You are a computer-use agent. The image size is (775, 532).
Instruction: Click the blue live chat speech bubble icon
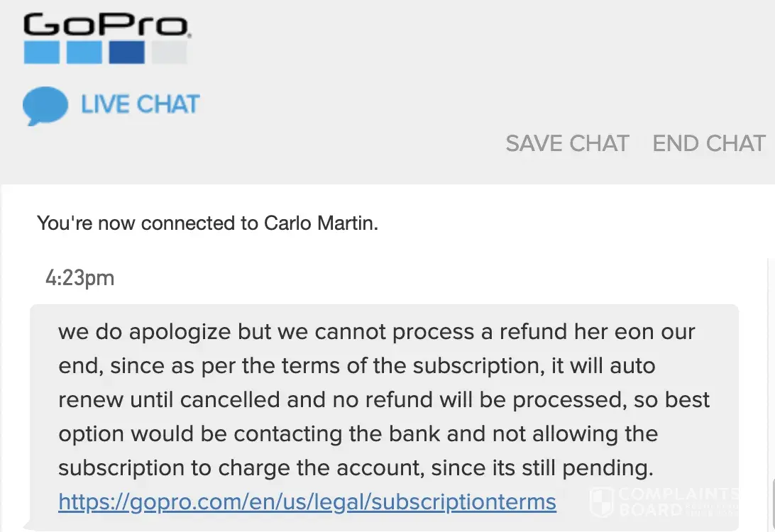(45, 106)
